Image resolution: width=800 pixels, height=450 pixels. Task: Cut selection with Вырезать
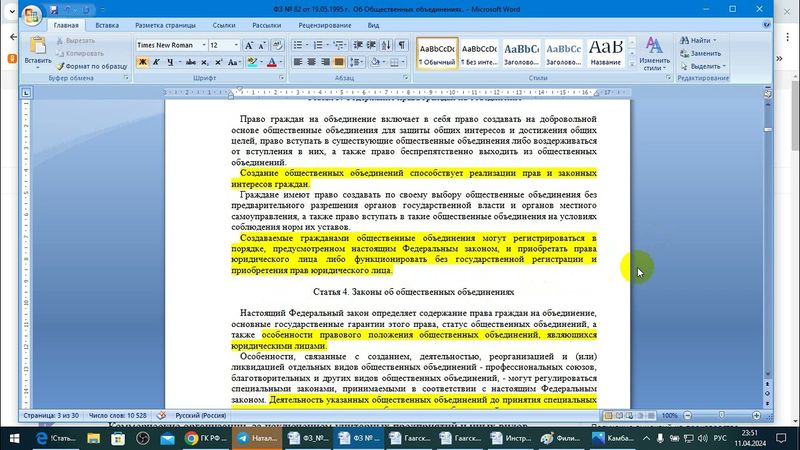click(76, 40)
